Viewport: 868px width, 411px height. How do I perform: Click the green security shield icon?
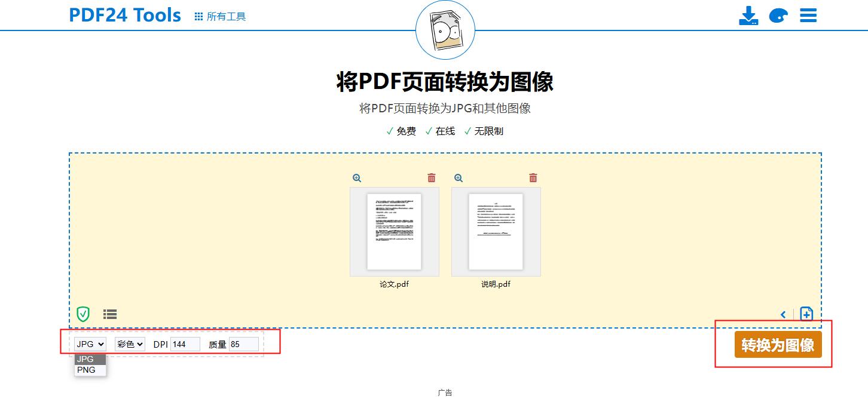coord(83,314)
